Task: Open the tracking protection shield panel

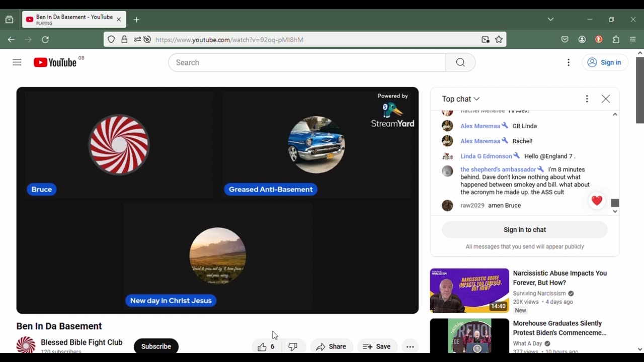Action: click(111, 40)
